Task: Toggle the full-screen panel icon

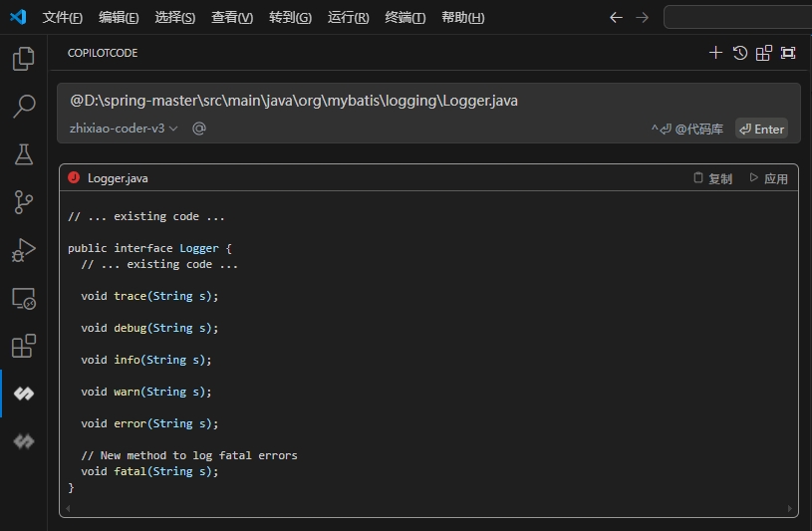Action: 788,53
